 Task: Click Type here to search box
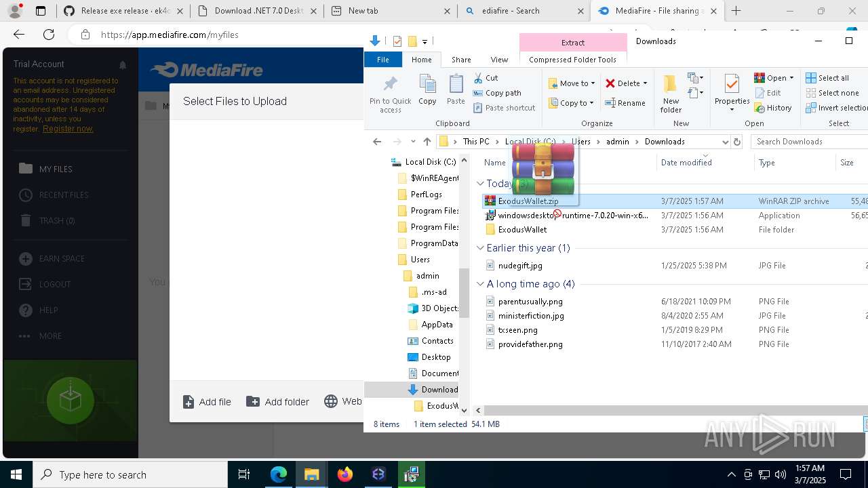click(130, 474)
